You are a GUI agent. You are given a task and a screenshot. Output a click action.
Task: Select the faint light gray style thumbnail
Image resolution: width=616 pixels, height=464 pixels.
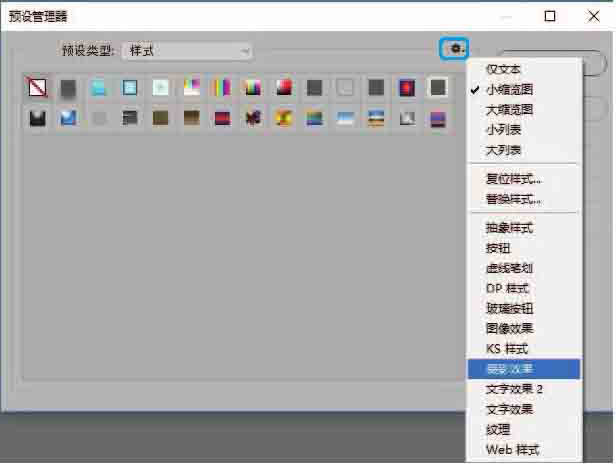(99, 118)
